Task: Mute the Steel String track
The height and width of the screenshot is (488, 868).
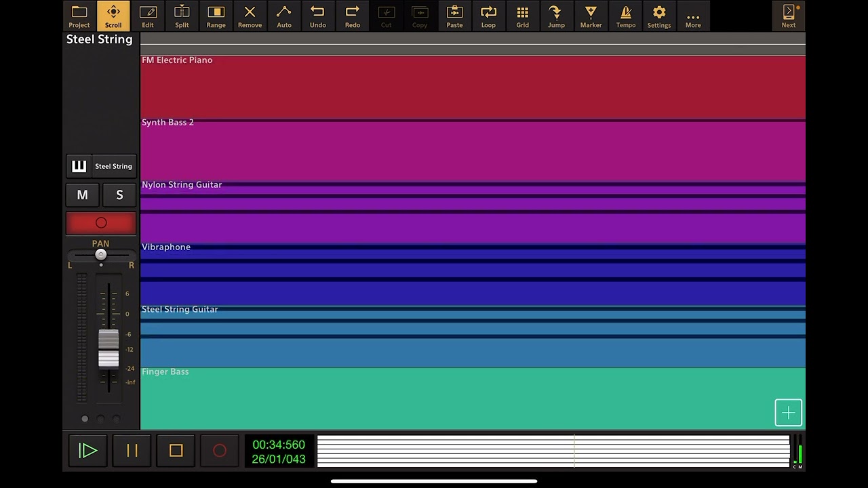Action: 82,195
